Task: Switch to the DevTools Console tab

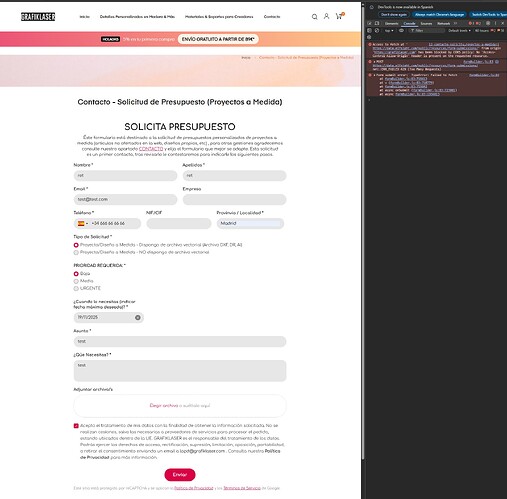Action: coord(409,24)
